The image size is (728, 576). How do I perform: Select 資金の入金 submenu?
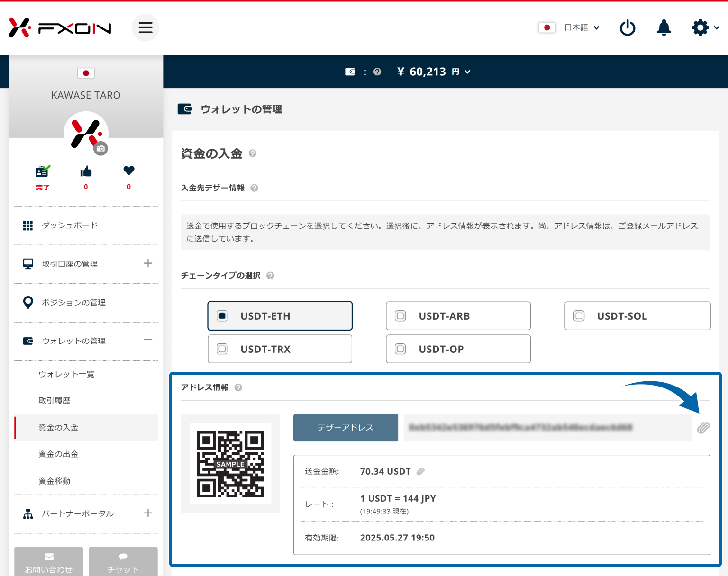coord(86,428)
